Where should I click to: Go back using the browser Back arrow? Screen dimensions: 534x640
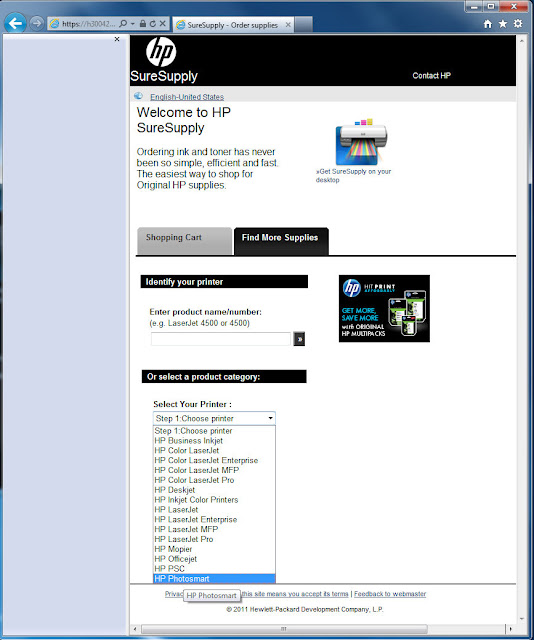click(x=16, y=23)
